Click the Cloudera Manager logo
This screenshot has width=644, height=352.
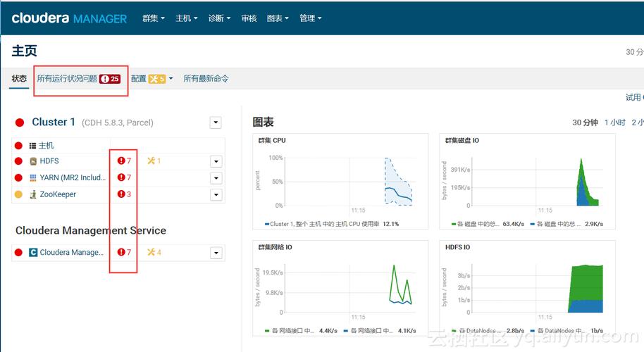pyautogui.click(x=69, y=18)
